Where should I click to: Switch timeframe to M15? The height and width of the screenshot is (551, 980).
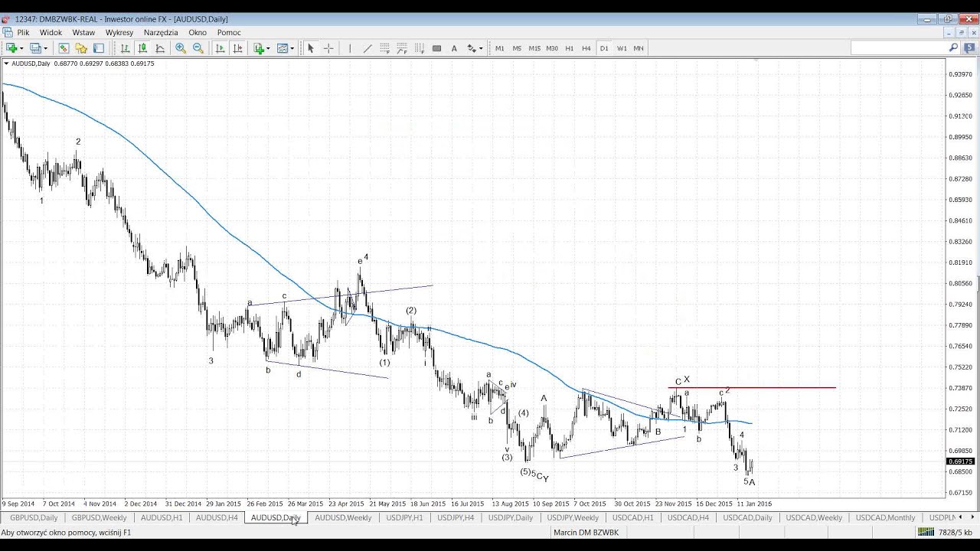[x=534, y=48]
